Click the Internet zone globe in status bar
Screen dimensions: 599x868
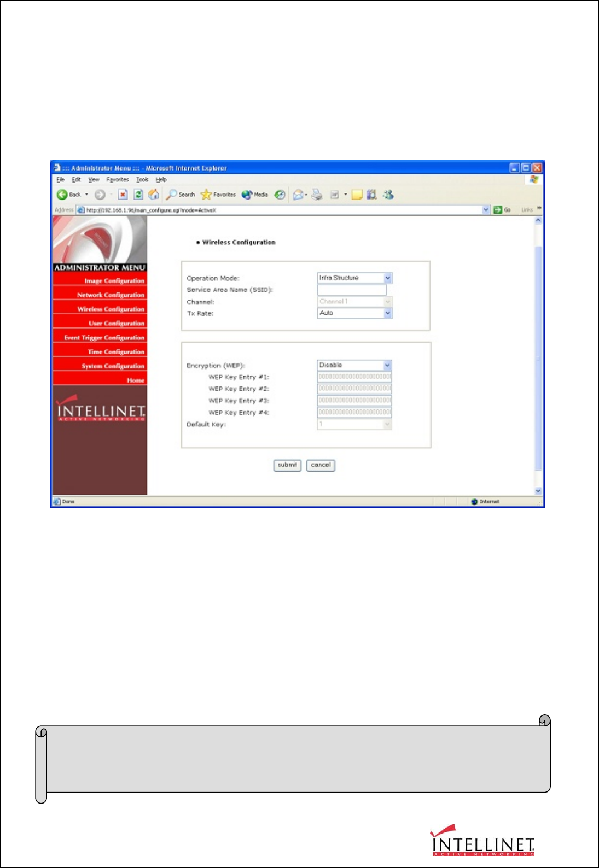click(x=474, y=502)
